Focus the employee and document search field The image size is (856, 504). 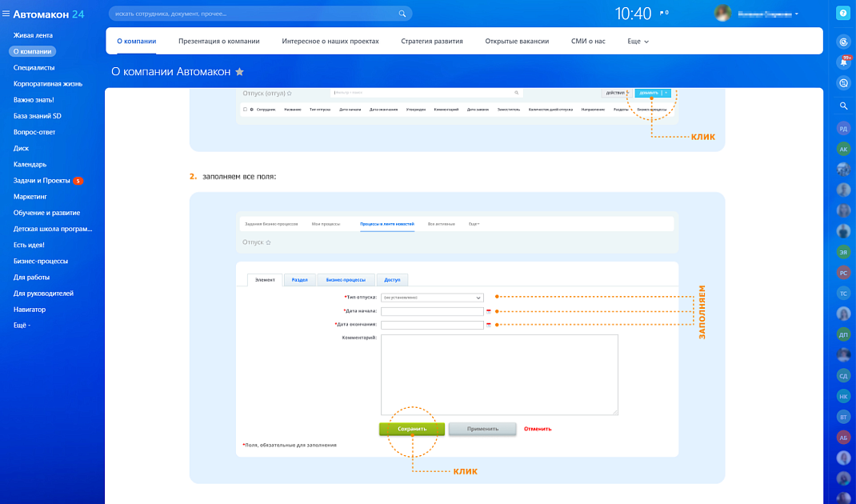click(252, 14)
